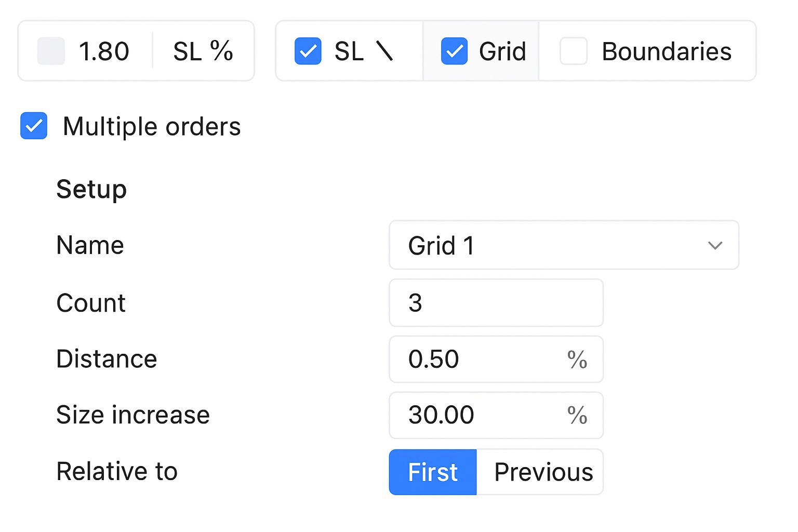
Task: Click the Size increase 30.00 field
Action: coord(496,415)
